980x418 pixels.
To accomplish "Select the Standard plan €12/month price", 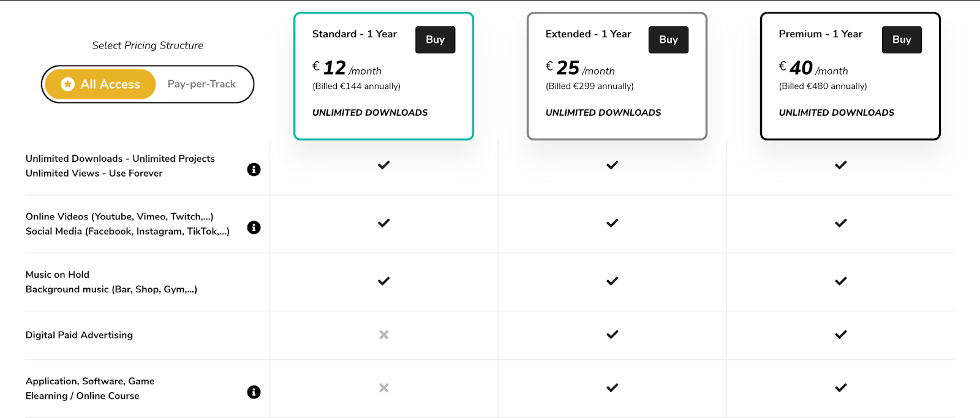I will click(x=347, y=68).
